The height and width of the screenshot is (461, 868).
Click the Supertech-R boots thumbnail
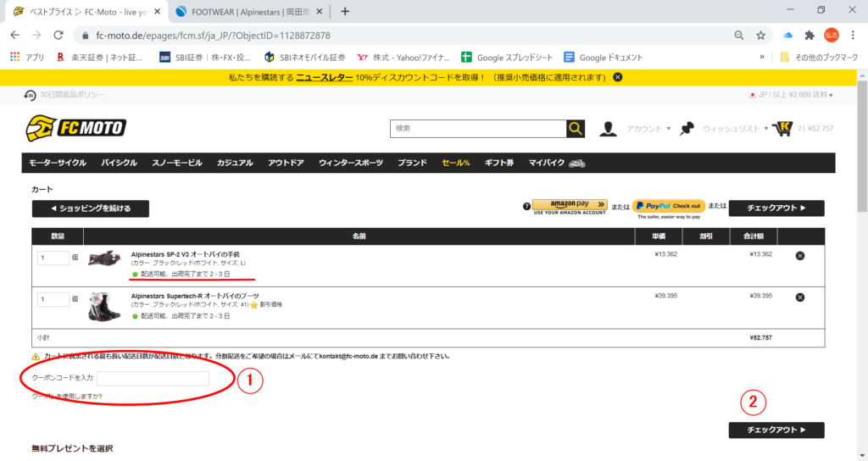click(x=104, y=306)
